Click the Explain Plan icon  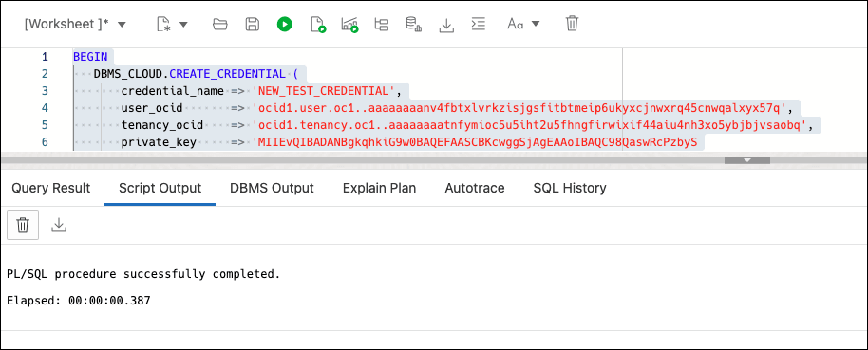[x=382, y=24]
